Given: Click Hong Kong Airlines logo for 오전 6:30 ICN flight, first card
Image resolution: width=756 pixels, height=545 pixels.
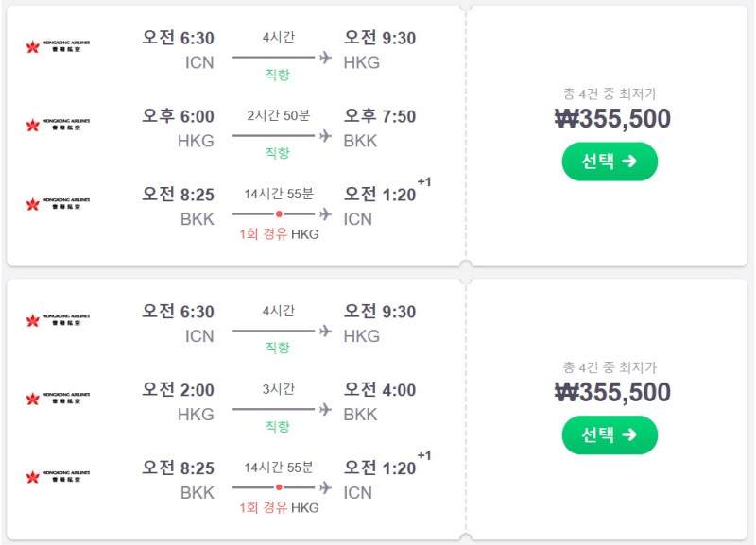Looking at the screenshot, I should coord(58,46).
